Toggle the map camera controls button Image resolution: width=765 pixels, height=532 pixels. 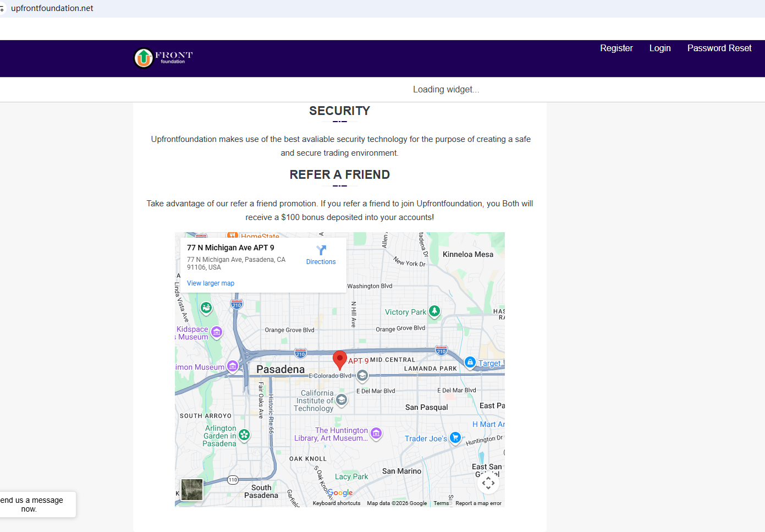coord(488,483)
